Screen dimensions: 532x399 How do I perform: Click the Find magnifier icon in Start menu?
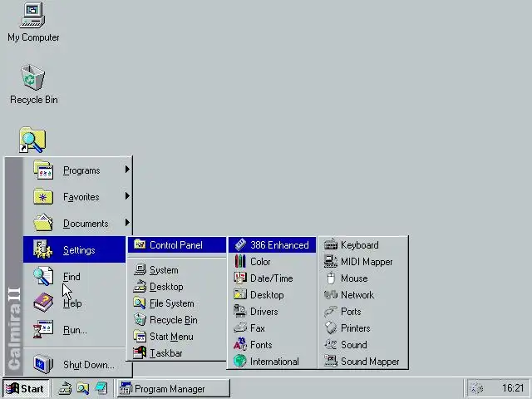pos(43,276)
